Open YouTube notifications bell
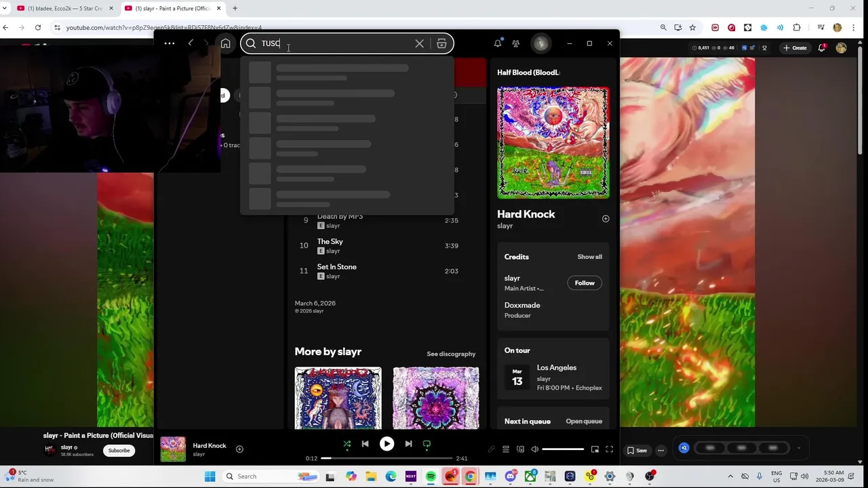868x488 pixels. pyautogui.click(x=822, y=48)
